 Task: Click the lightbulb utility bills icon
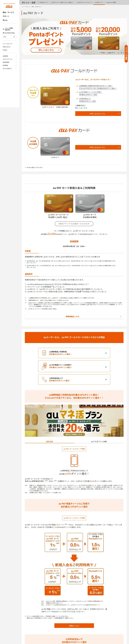click(44, 379)
